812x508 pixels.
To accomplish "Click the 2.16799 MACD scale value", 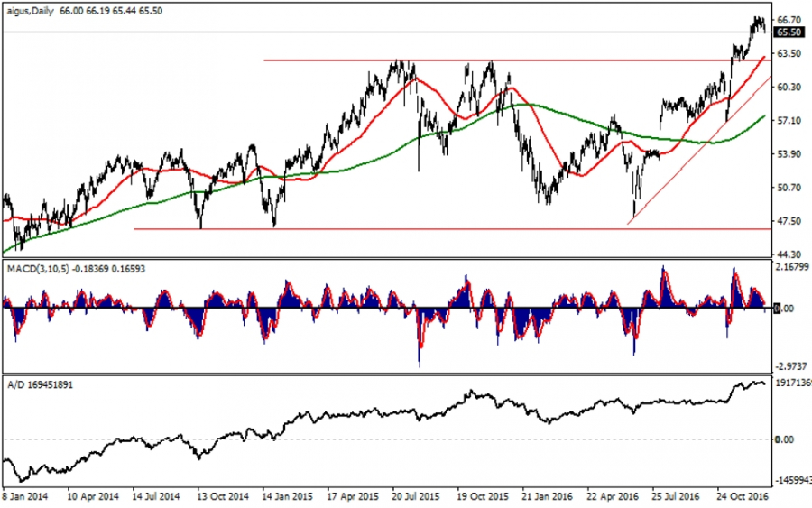I will pyautogui.click(x=792, y=268).
